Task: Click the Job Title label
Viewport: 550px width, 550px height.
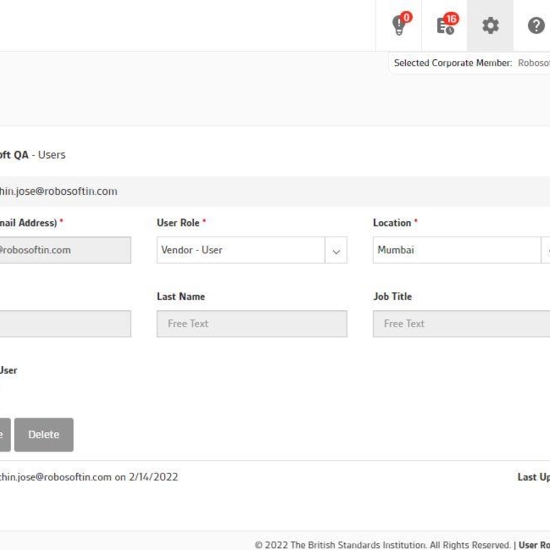Action: pyautogui.click(x=392, y=297)
